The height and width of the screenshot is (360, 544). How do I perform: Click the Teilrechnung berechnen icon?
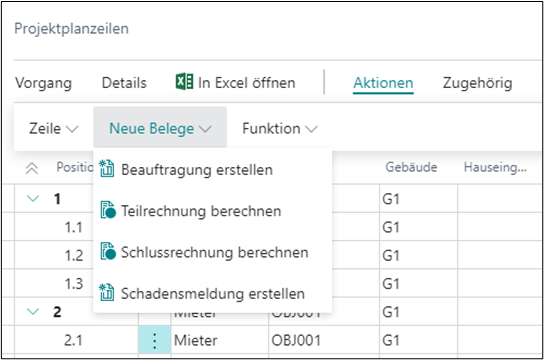(x=108, y=210)
